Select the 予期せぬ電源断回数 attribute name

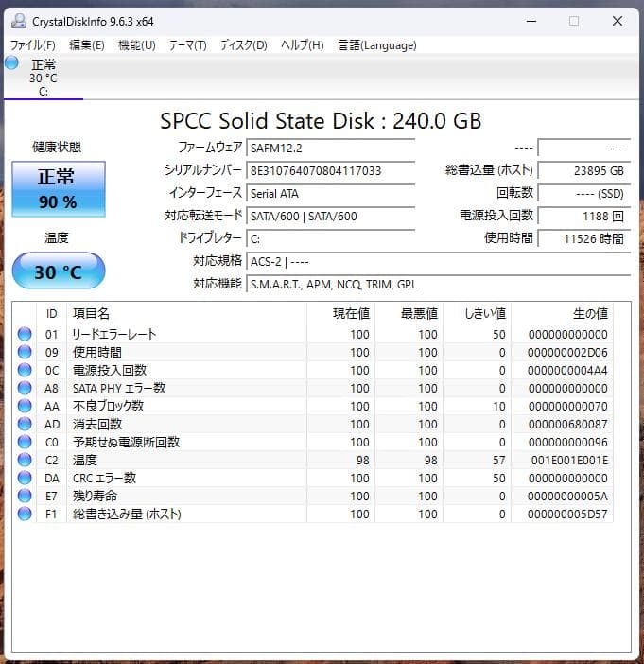click(126, 442)
